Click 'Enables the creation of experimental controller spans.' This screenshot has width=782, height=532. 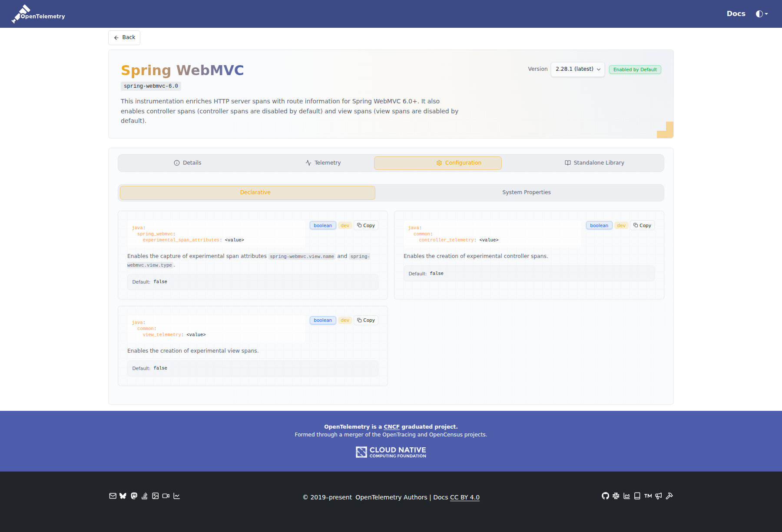[x=476, y=256]
